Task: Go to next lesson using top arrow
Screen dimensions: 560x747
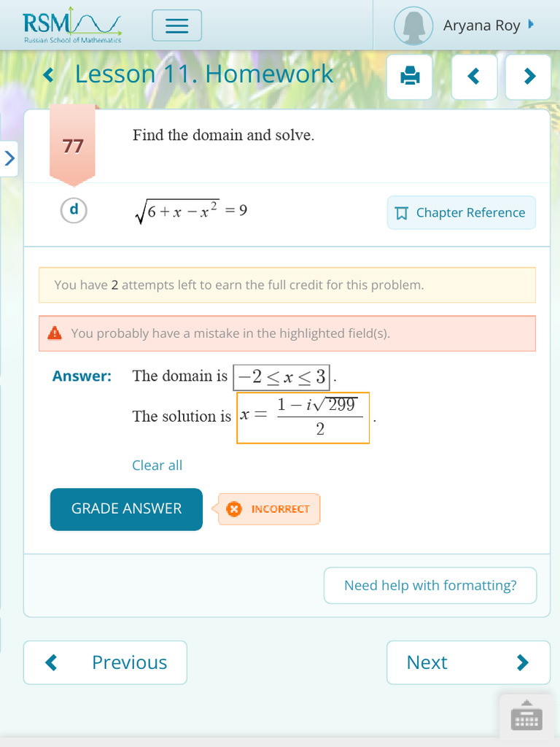Action: [x=529, y=76]
